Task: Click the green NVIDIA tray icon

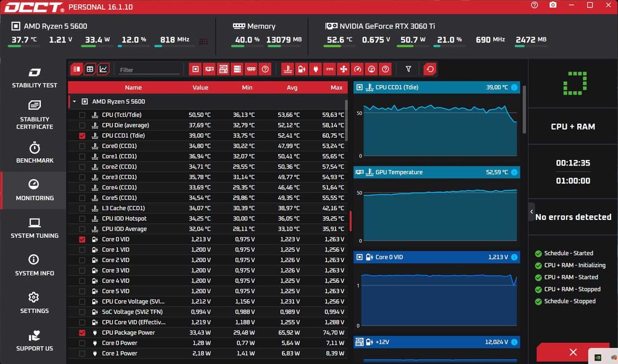Action: tap(598, 358)
